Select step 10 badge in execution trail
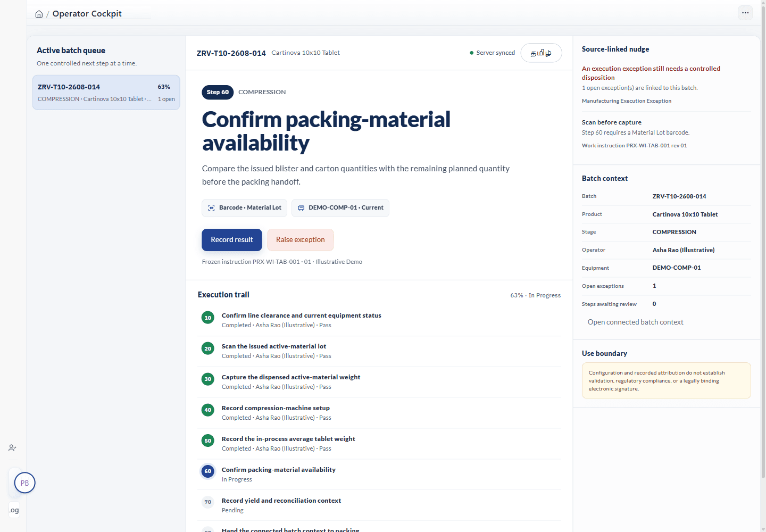This screenshot has width=766, height=532. coord(208,318)
